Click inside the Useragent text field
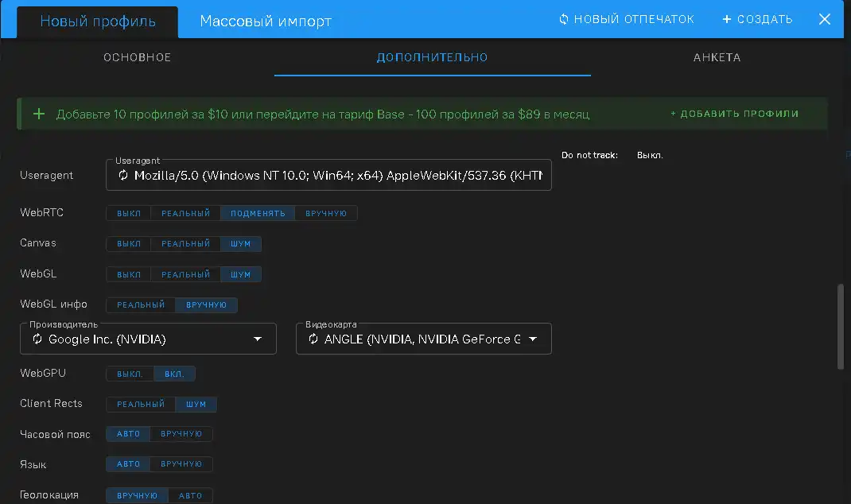Viewport: 851px width, 504px height. coord(329,175)
